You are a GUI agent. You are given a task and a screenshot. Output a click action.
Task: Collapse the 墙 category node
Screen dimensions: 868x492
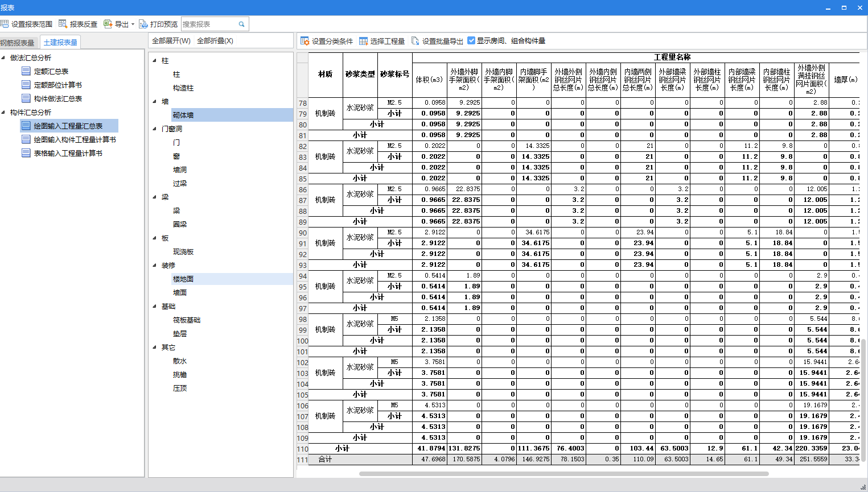155,101
